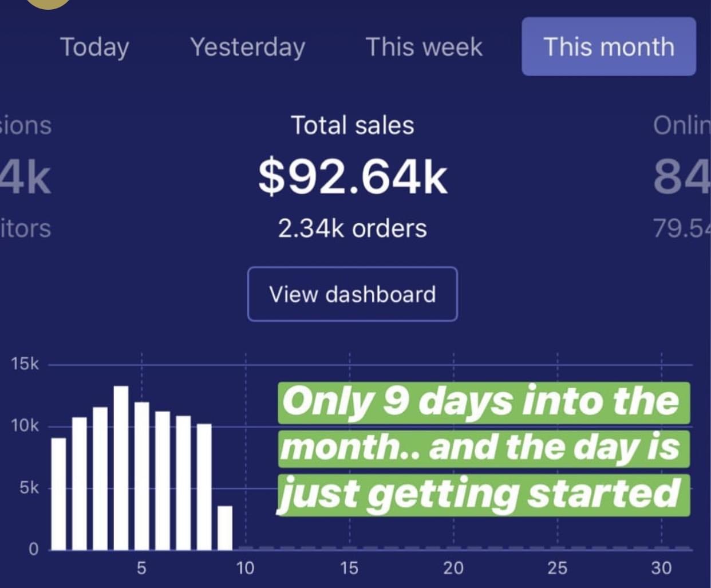Select the first bar in the chart
Image resolution: width=711 pixels, height=588 pixels.
(58, 492)
